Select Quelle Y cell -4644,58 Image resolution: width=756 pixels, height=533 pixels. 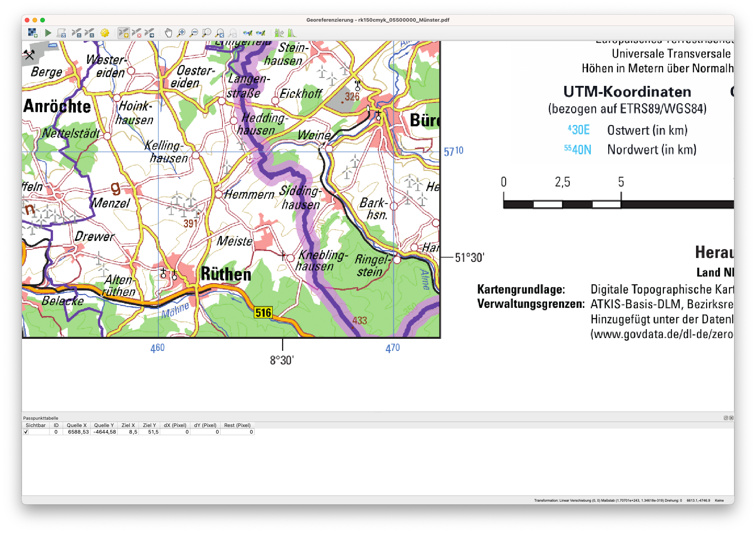pos(104,432)
